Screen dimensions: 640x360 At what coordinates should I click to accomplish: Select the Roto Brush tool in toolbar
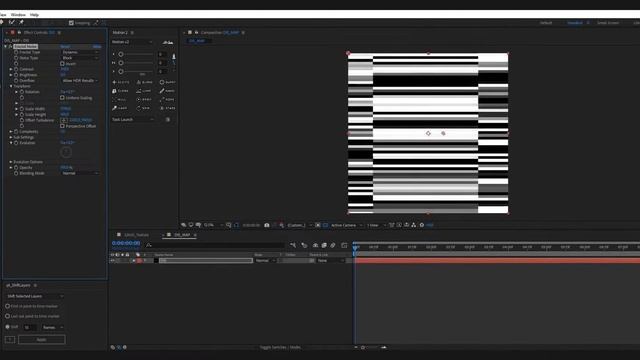coord(11,22)
